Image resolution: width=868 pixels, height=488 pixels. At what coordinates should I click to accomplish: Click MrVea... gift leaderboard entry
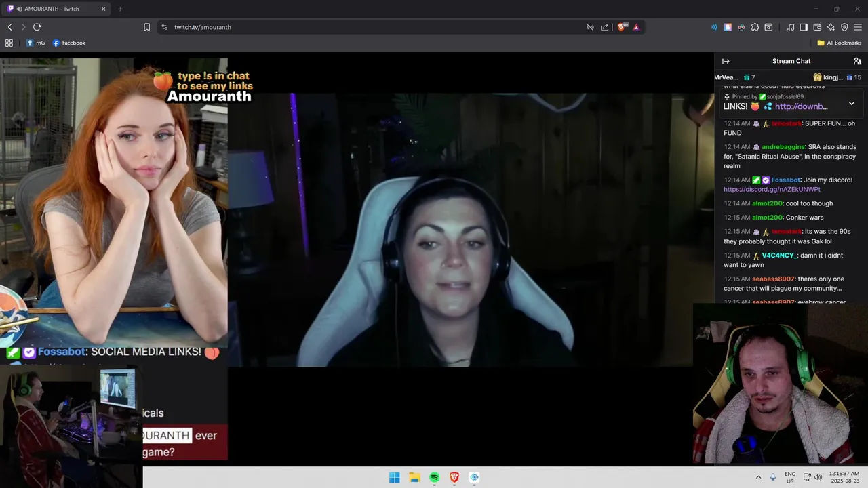tap(734, 77)
